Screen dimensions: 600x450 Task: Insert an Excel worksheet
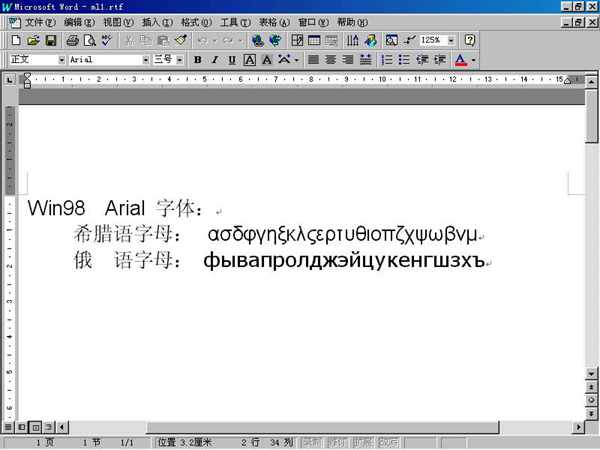331,40
